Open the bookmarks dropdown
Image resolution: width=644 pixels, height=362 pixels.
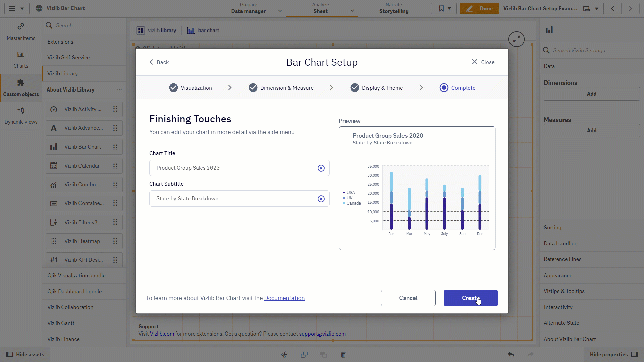444,9
